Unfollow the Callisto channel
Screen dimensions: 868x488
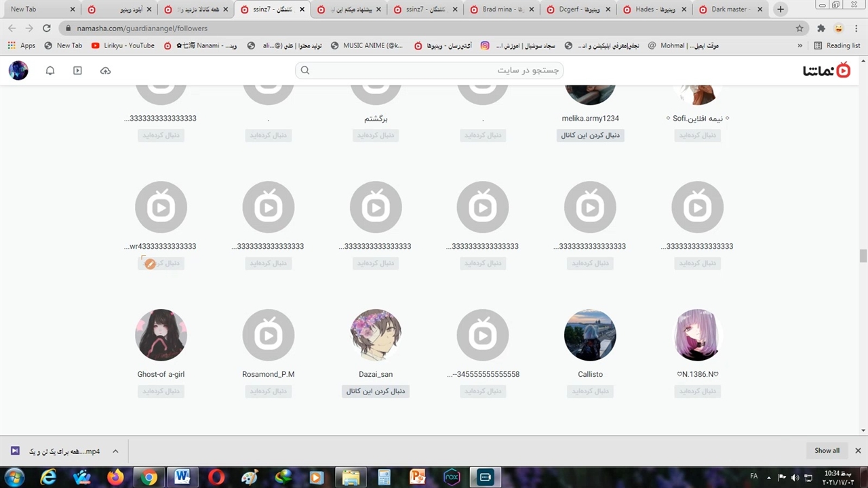590,391
